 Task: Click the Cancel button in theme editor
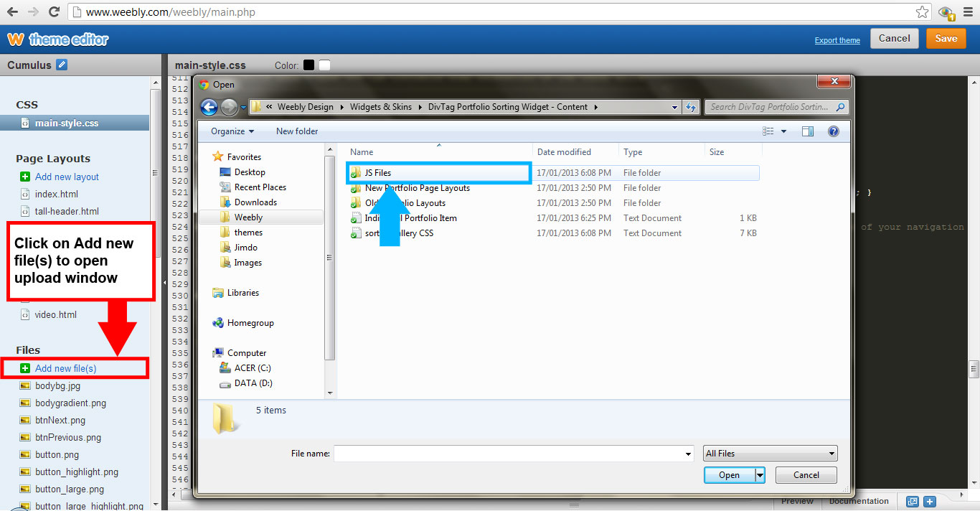[x=894, y=39]
